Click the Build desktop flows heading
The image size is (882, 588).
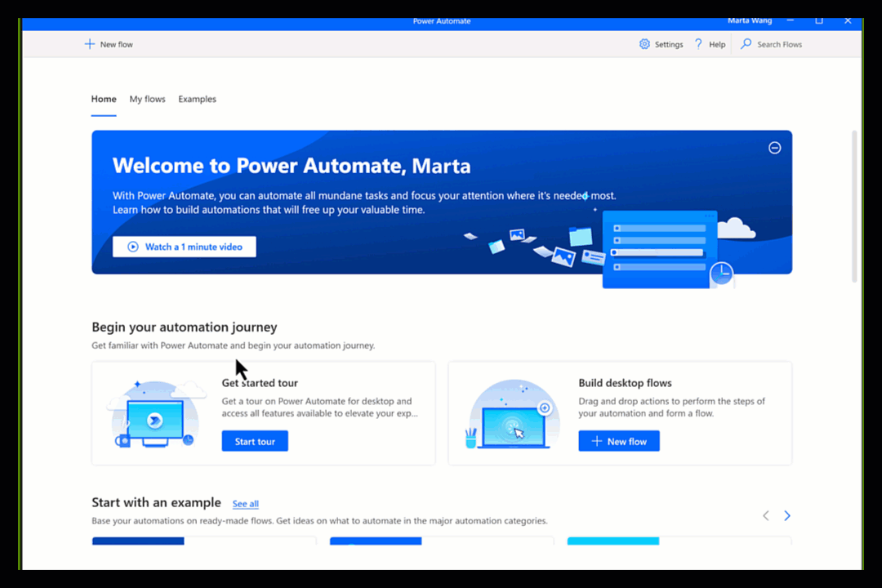point(625,383)
